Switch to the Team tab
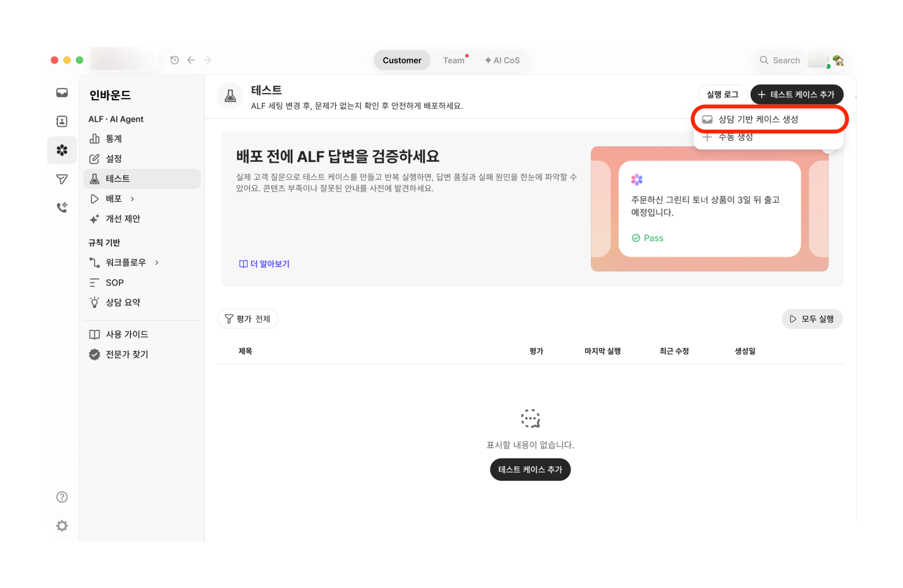This screenshot has height=588, width=903. pyautogui.click(x=454, y=60)
